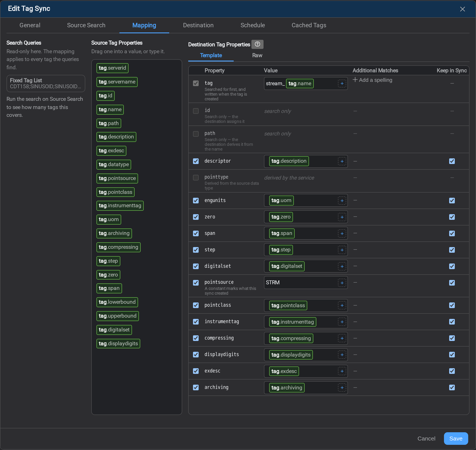Click the tag.description chip in descriptor value
The width and height of the screenshot is (476, 450).
tap(289, 161)
